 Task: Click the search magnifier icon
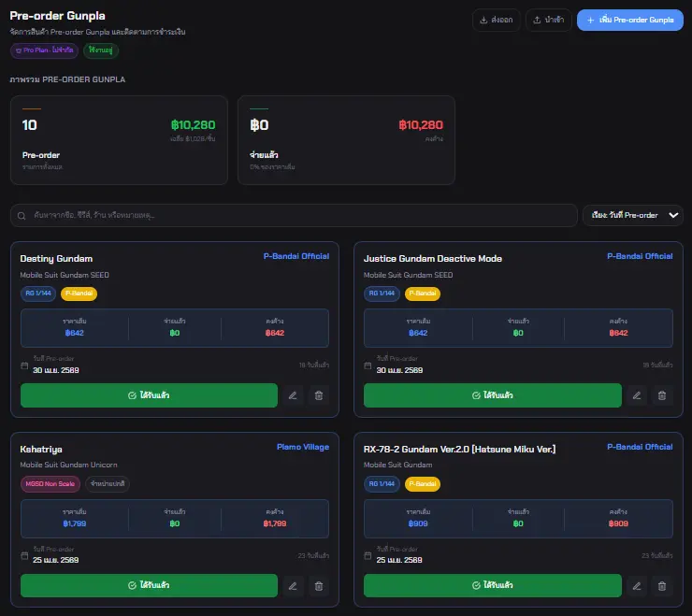[22, 216]
